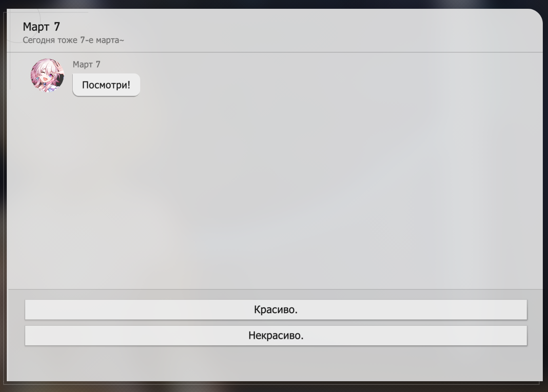
Task: Choose the reply "Некрасиво."
Action: 276,335
